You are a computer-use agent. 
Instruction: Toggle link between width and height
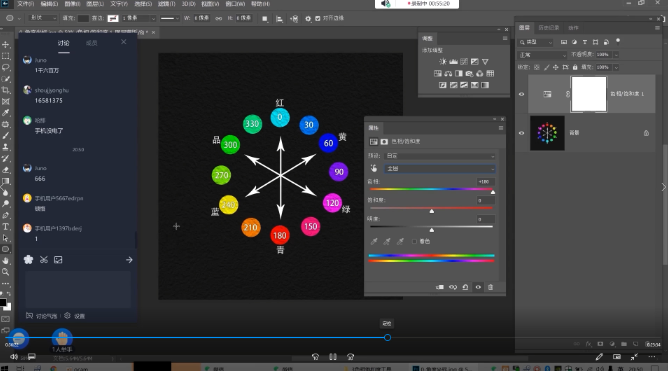coord(219,18)
